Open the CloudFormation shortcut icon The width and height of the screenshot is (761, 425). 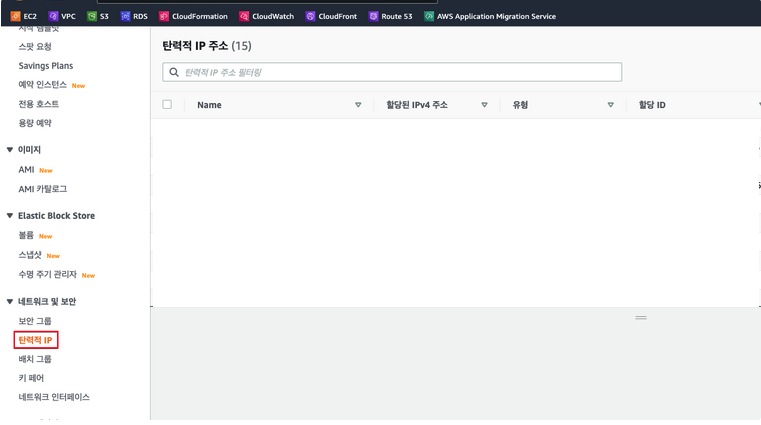164,16
